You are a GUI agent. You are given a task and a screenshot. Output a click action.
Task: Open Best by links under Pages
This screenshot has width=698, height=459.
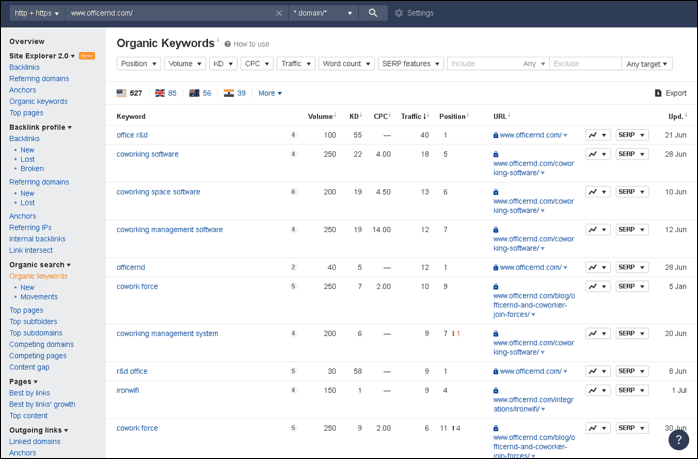[29, 393]
